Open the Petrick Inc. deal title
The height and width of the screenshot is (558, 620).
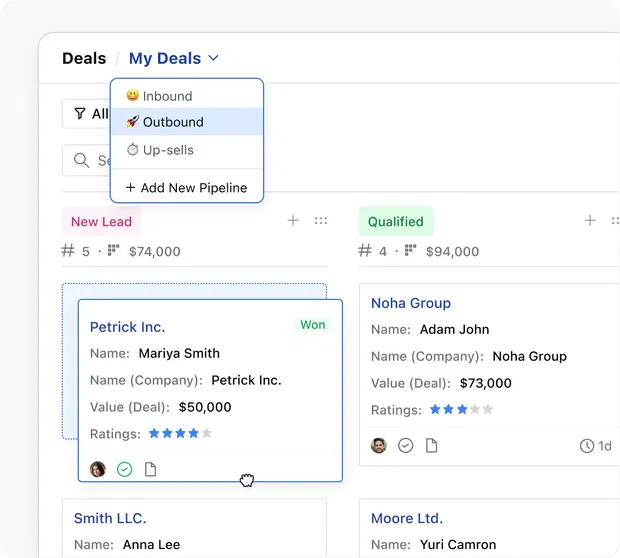click(x=127, y=327)
